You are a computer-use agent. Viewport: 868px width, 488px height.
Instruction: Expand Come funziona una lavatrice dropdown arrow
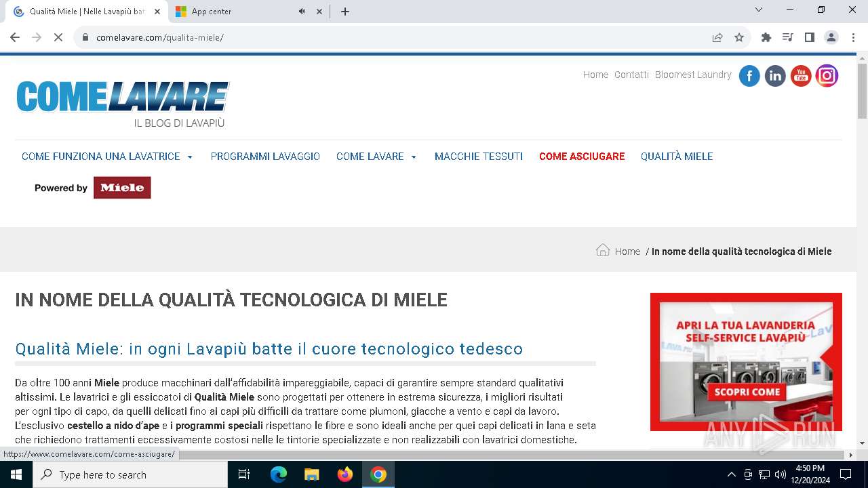click(x=190, y=157)
